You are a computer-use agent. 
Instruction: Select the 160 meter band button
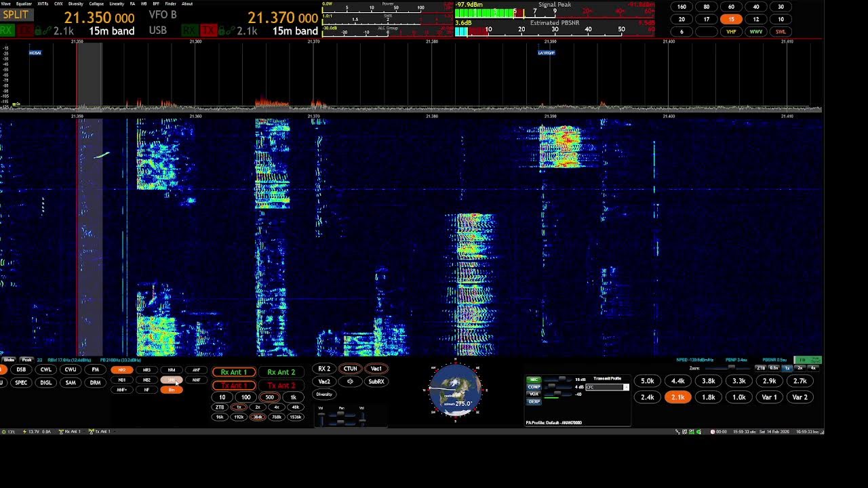point(682,7)
